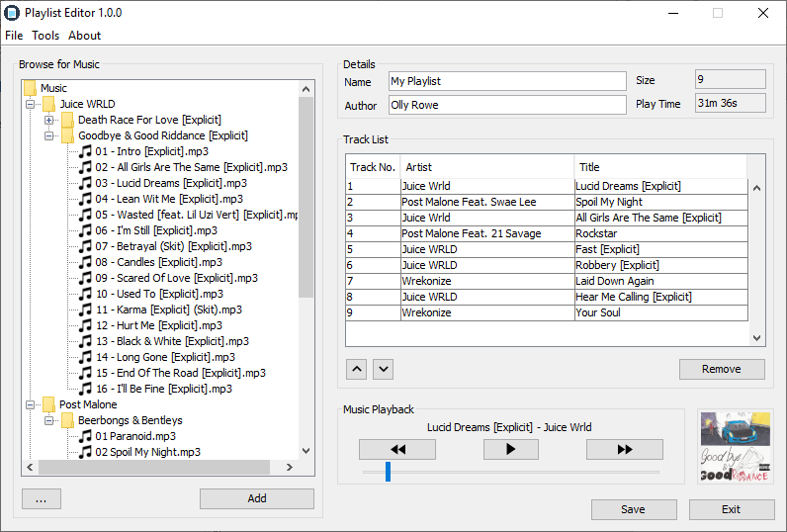The height and width of the screenshot is (532, 787).
Task: Click the Goodbye & Good Riddance album art thumbnail
Action: click(736, 447)
